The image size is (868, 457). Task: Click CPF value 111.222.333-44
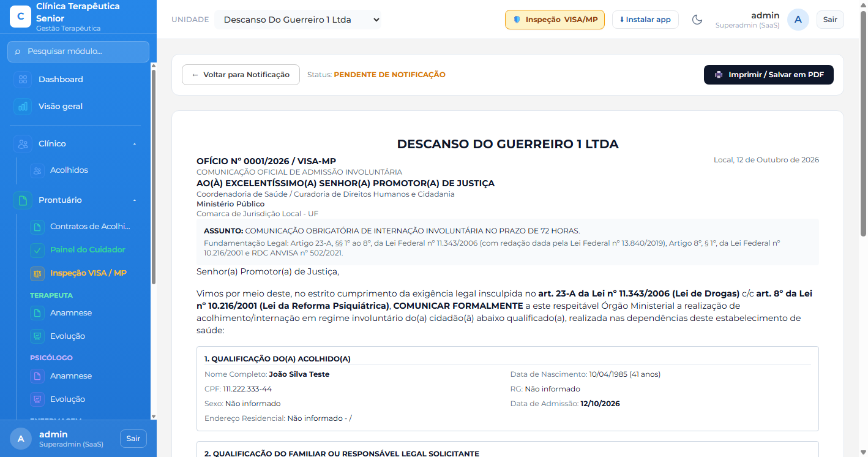click(x=247, y=389)
